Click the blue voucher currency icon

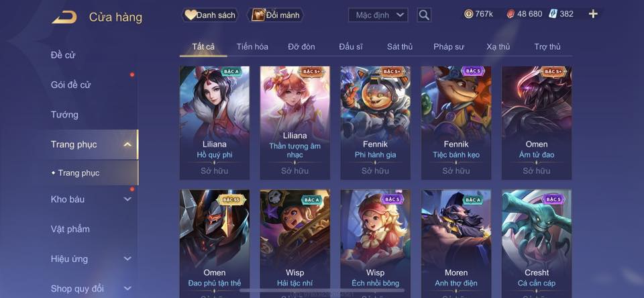pos(553,14)
